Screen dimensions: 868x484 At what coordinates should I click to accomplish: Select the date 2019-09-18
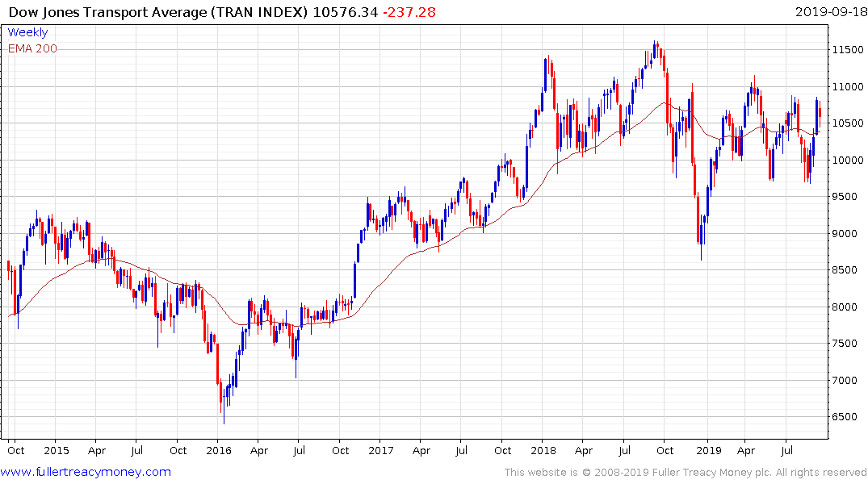pos(831,11)
